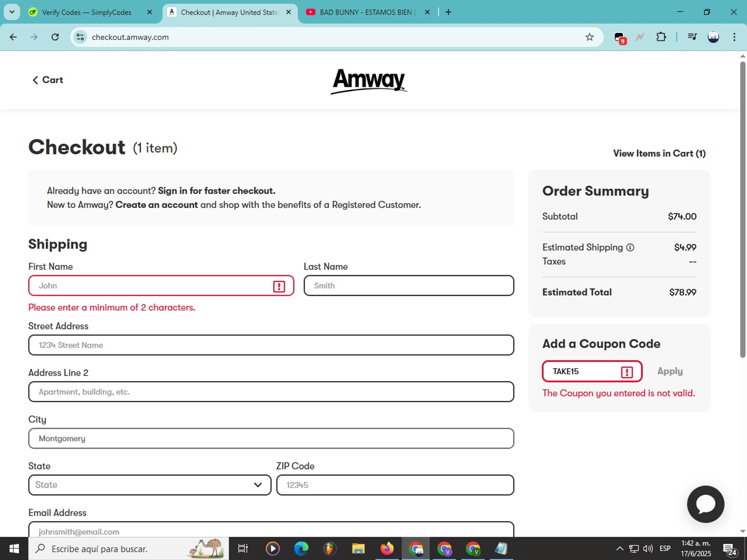Click Estimated Shipping info icon
This screenshot has width=747, height=560.
pyautogui.click(x=630, y=247)
